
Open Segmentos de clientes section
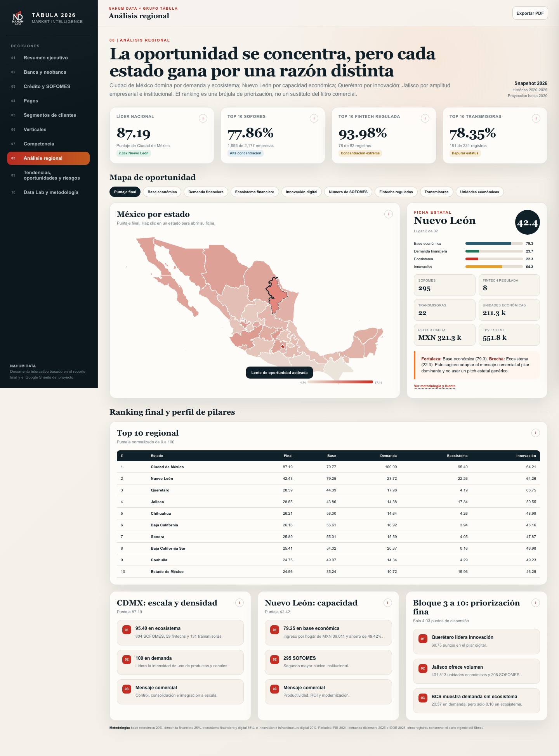pyautogui.click(x=48, y=115)
